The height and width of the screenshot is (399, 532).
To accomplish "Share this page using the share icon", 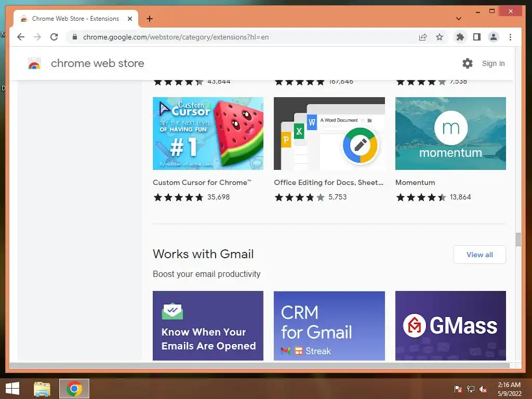I will click(x=423, y=37).
